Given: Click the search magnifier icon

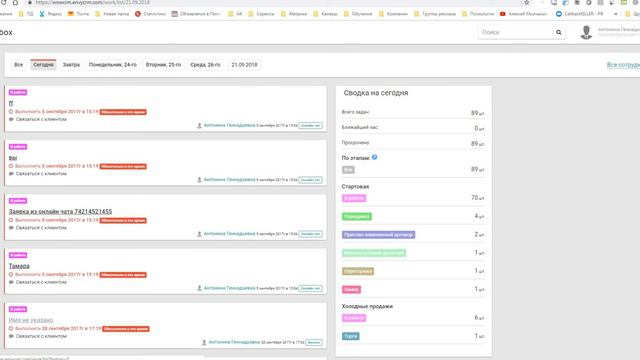Looking at the screenshot, I should (x=558, y=32).
